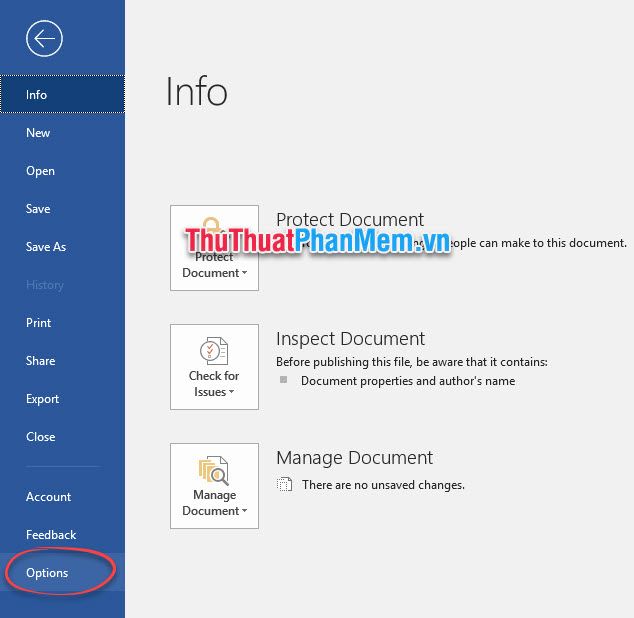Image resolution: width=634 pixels, height=618 pixels.
Task: Expand the Protect Document dropdown arrow
Action: (244, 273)
